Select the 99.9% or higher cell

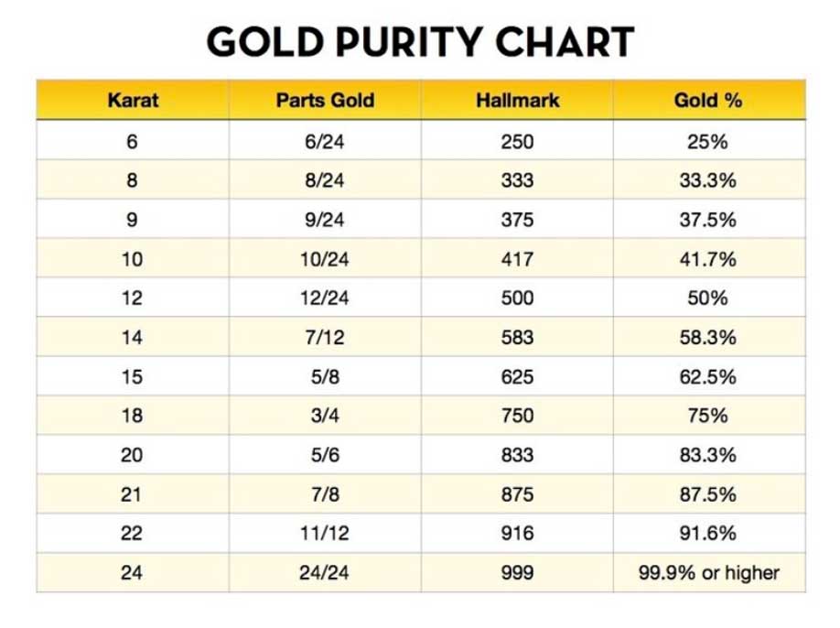click(709, 573)
